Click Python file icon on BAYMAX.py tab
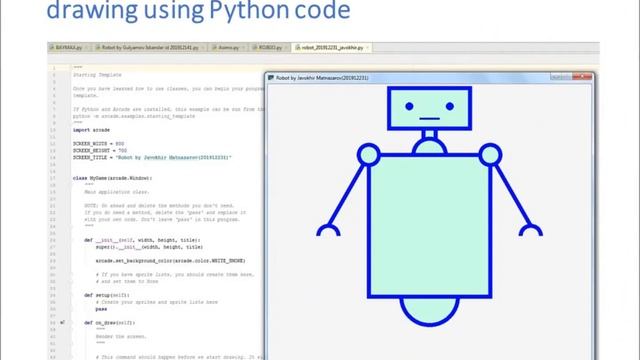This screenshot has width=640, height=360. [52, 48]
